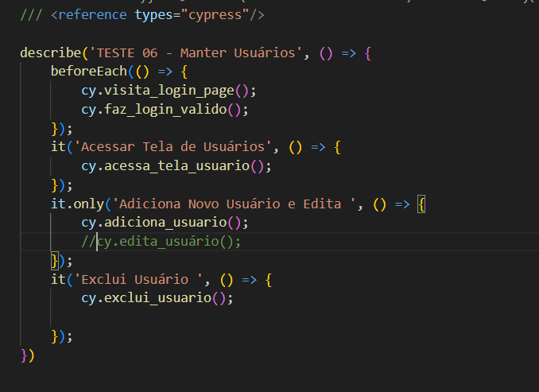This screenshot has width=539, height=392.
Task: Click the final closing brace of the describe block
Action: pos(24,355)
